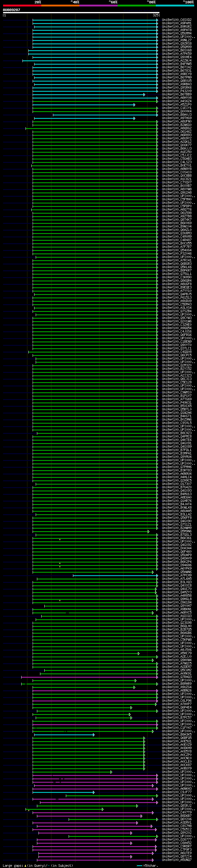Open hit UniRef100_Q5GMM4

coord(176,33)
